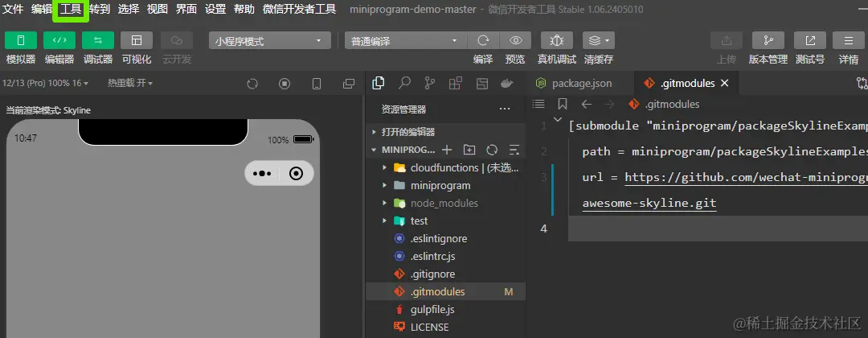Open the 转到 menu
Screen dimensions: 868x338
100,10
